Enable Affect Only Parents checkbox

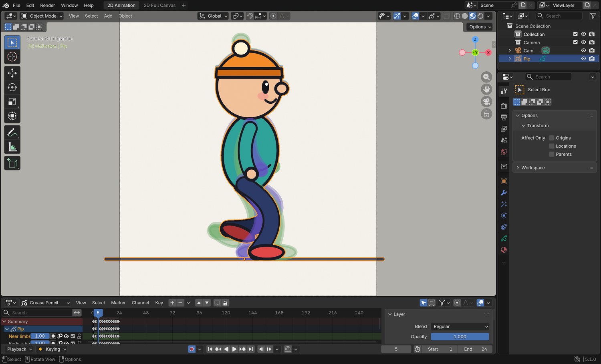click(552, 154)
